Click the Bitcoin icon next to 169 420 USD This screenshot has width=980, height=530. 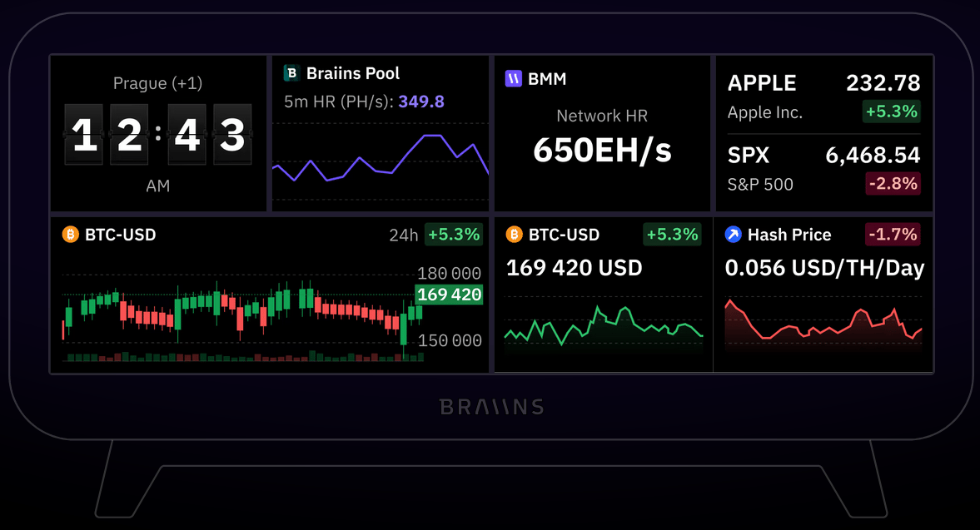514,235
